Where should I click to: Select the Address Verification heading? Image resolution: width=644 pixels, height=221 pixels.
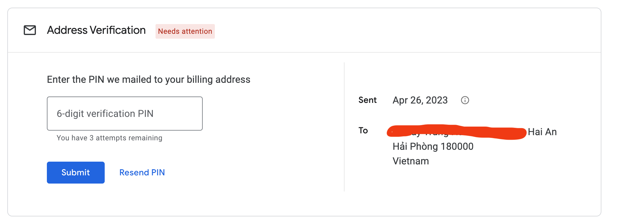96,30
